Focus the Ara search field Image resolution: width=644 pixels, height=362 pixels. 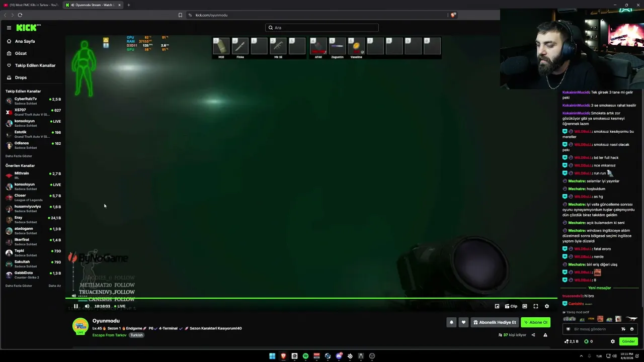[x=322, y=28]
